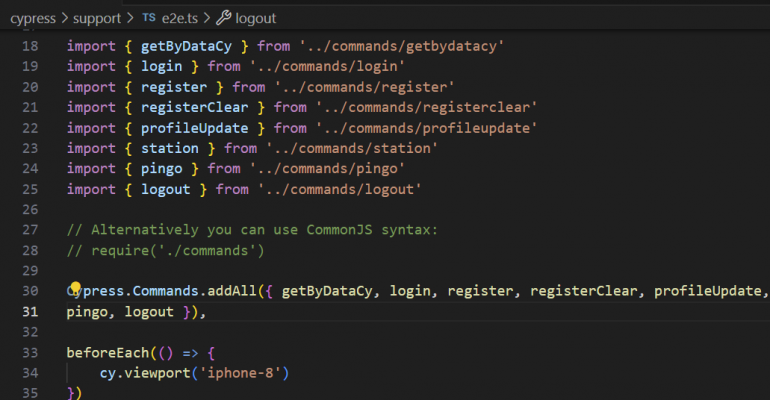
Task: Click 'beforeEach' on line 33
Action: click(108, 353)
